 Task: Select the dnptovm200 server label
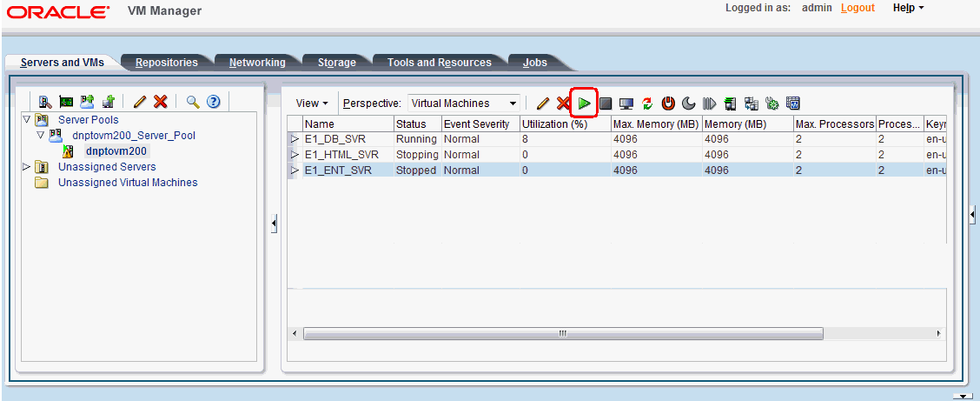coord(117,150)
